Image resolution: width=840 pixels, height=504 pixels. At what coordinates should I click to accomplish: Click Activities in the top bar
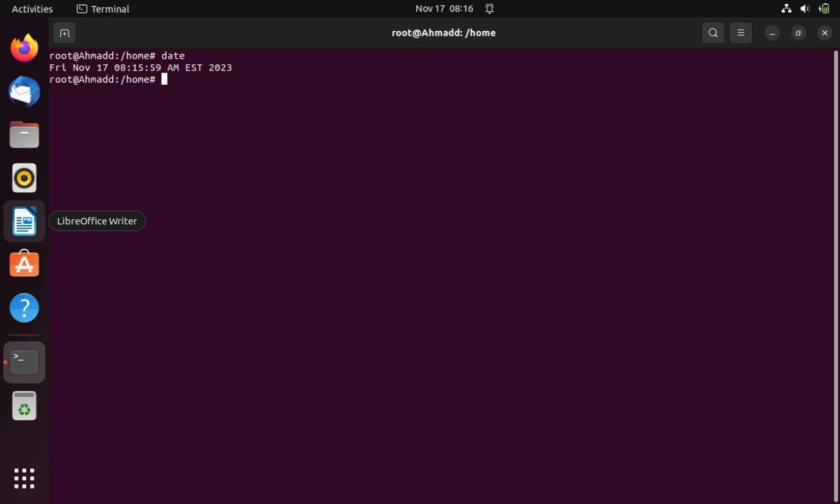click(32, 9)
